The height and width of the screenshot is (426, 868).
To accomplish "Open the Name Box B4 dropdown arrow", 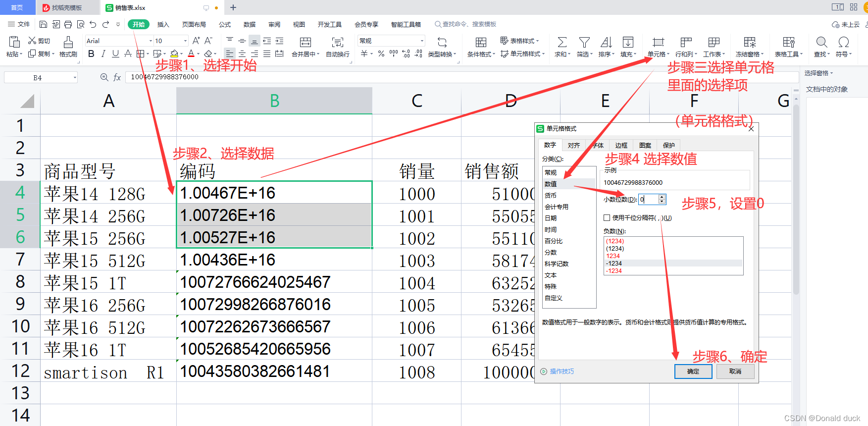I will [75, 77].
